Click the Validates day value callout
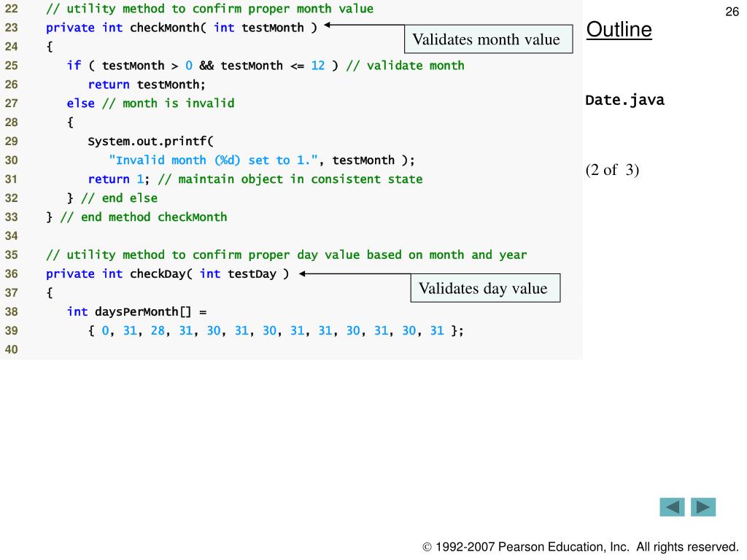Viewport: 747px width, 560px height. 485,288
